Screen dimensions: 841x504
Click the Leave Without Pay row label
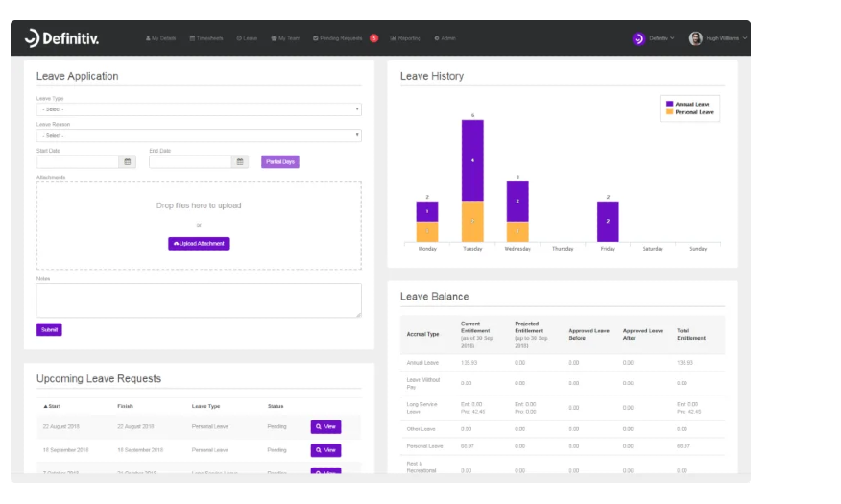[x=423, y=383]
